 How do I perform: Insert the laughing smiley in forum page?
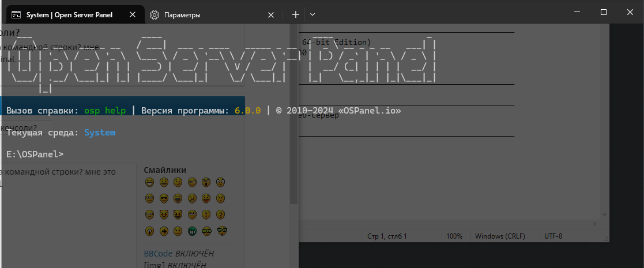coord(178,198)
